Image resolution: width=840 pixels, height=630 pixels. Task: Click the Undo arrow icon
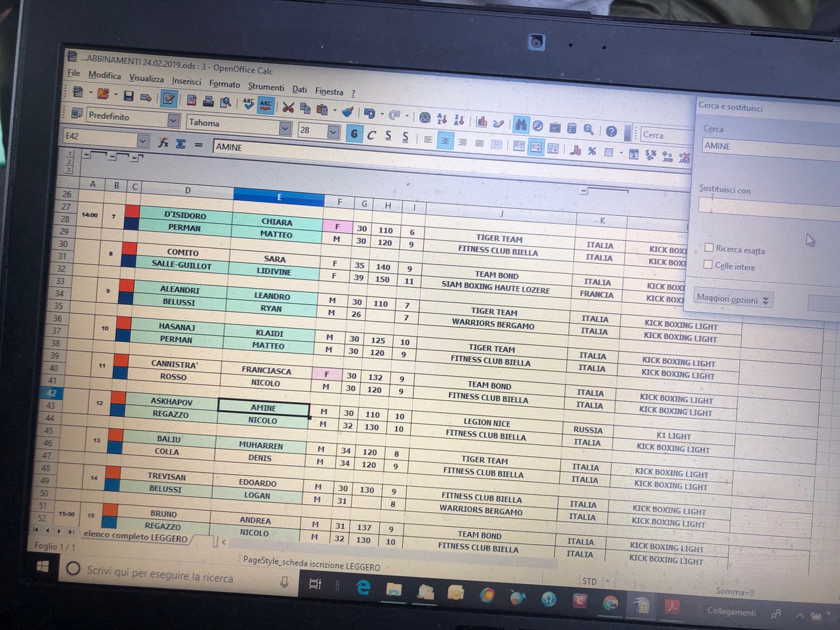(x=369, y=114)
